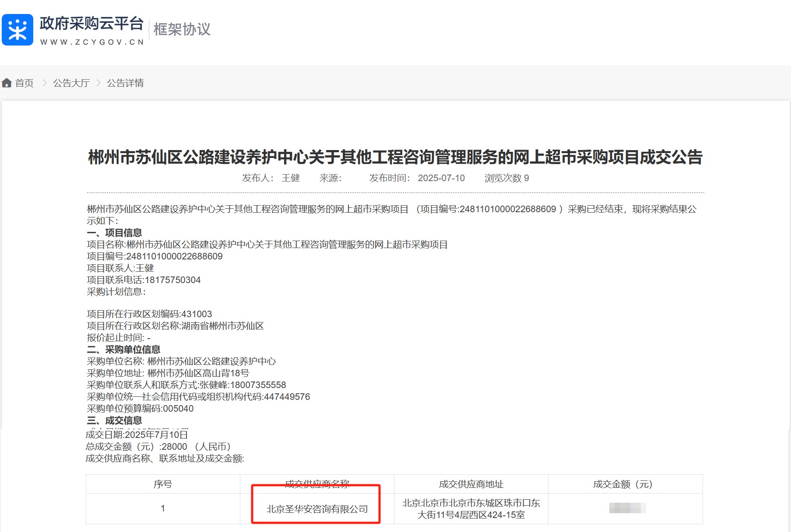The image size is (791, 532).
Task: Click the blue government procurement cloud logo icon
Action: (18, 30)
